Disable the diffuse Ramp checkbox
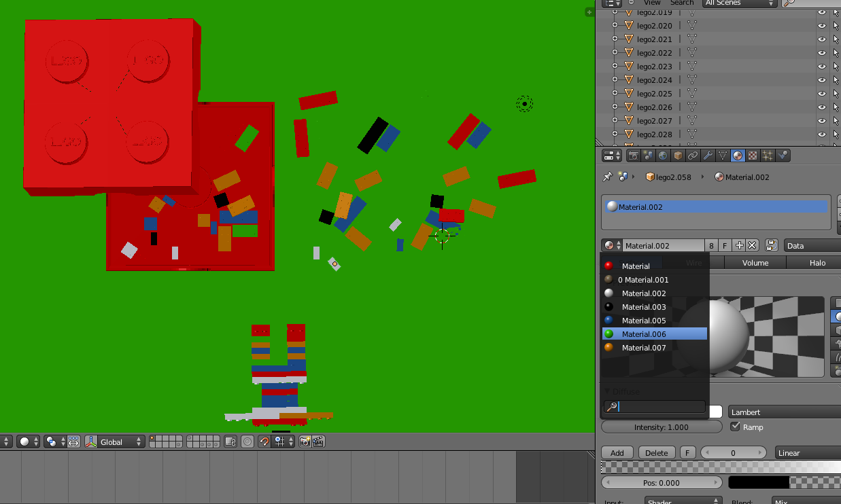 (x=735, y=427)
